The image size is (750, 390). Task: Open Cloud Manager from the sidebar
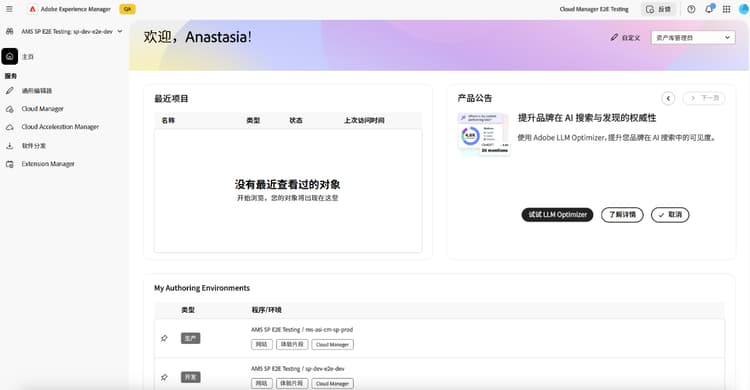[43, 109]
